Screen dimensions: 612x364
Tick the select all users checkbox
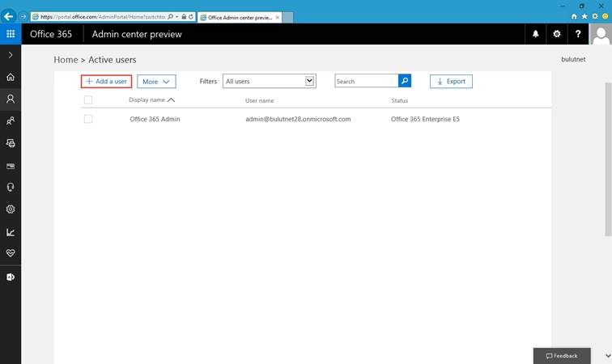pos(88,99)
